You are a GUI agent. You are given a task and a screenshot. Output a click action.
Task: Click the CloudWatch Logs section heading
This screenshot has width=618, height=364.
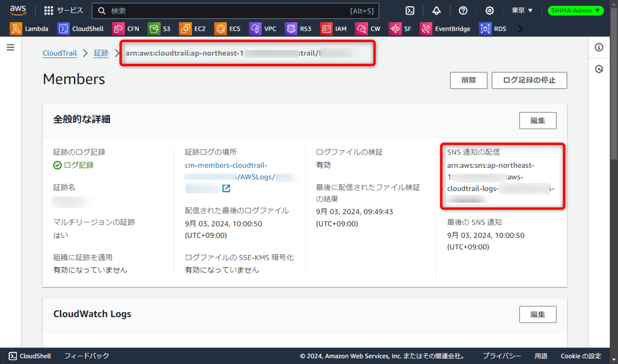pyautogui.click(x=92, y=314)
